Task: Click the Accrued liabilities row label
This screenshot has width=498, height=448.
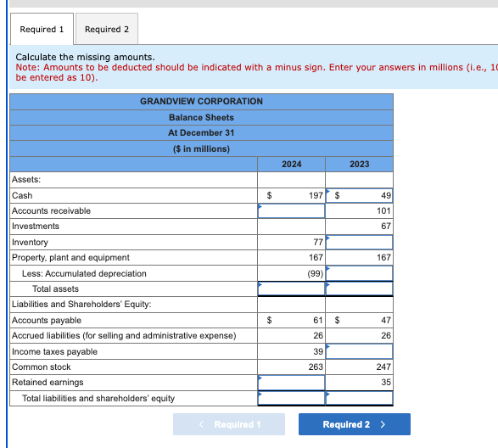Action: click(124, 335)
